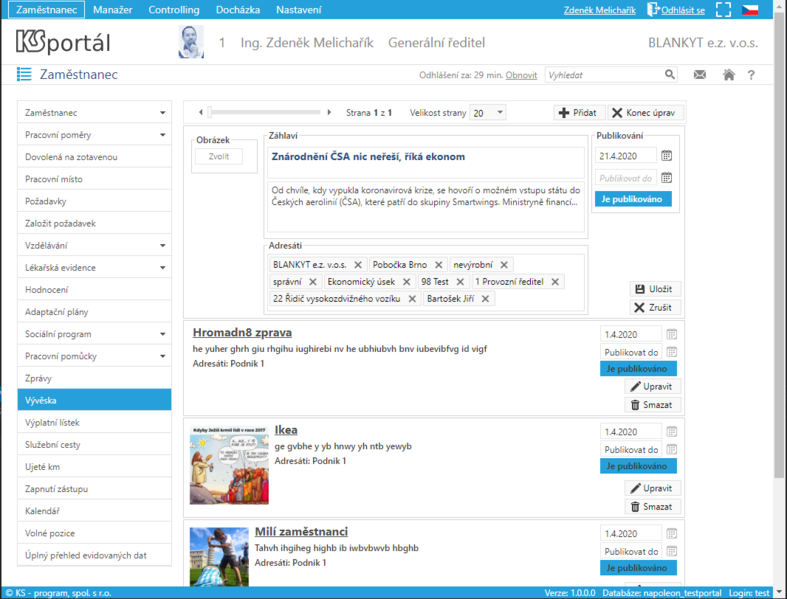
Task: Go to previous page arrow
Action: coord(201,112)
